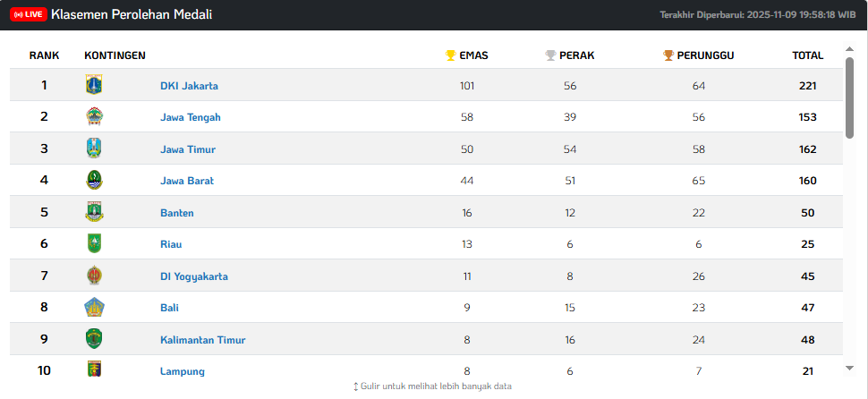Screen dimensions: 868x399
Task: Click the PERAK column header
Action: [x=576, y=55]
